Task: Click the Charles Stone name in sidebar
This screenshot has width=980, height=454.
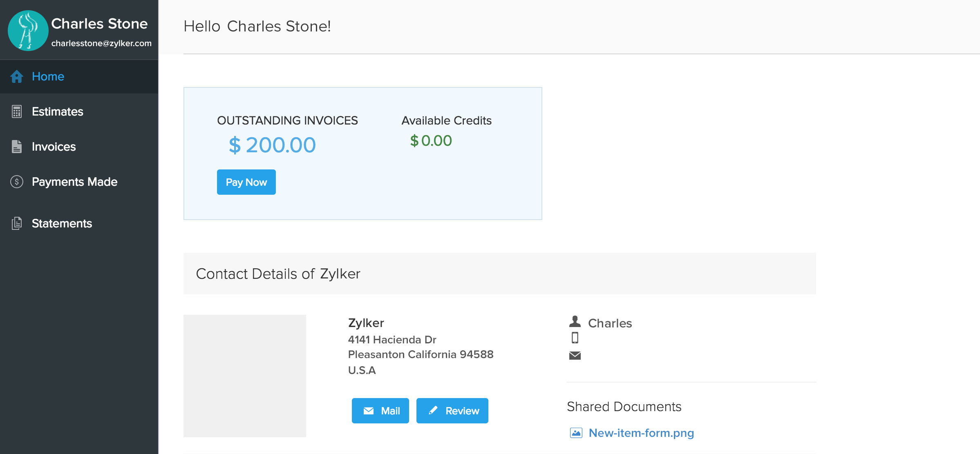Action: tap(99, 24)
